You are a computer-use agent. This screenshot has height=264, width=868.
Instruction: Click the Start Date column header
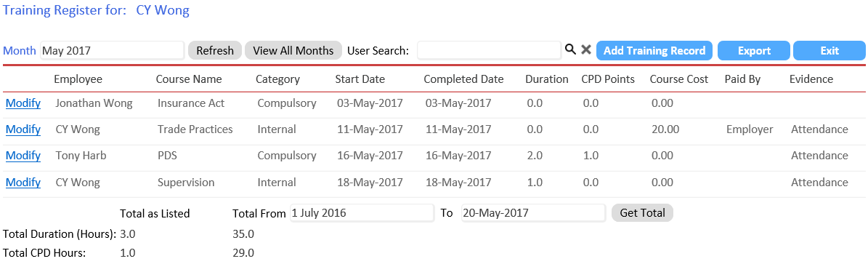point(360,79)
